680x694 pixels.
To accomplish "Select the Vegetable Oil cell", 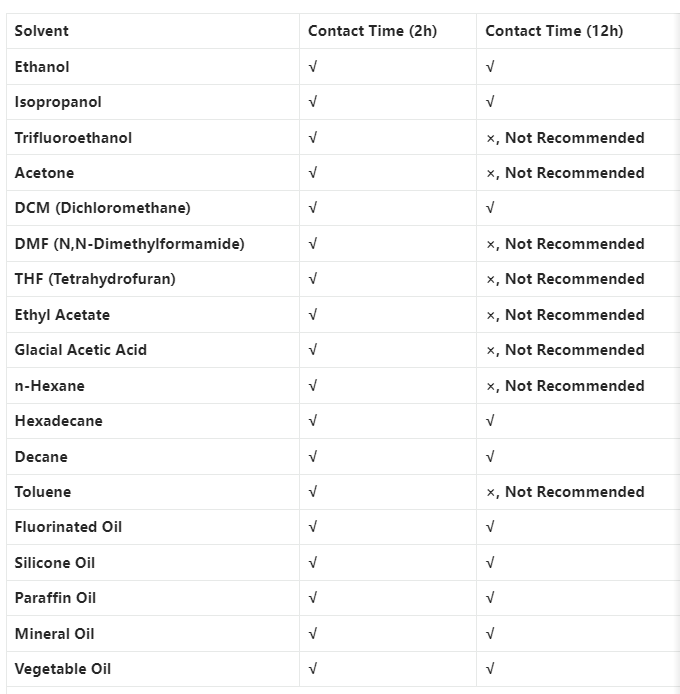I will click(63, 669).
